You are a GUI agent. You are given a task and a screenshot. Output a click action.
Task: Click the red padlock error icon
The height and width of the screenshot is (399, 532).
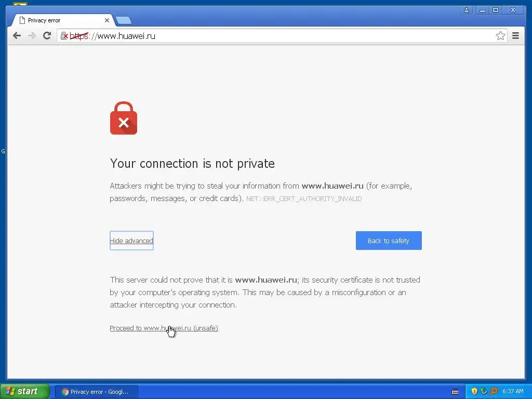click(124, 118)
